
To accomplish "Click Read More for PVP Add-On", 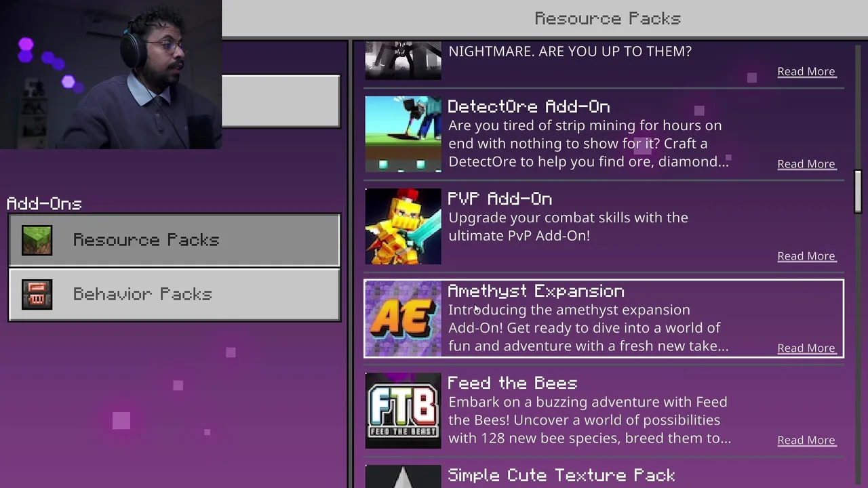I will [x=806, y=256].
